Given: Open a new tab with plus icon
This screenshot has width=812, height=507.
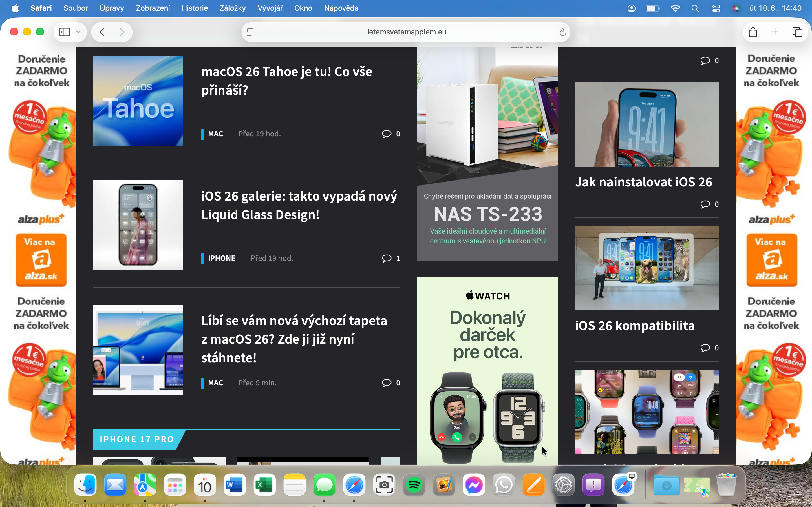Looking at the screenshot, I should click(775, 32).
